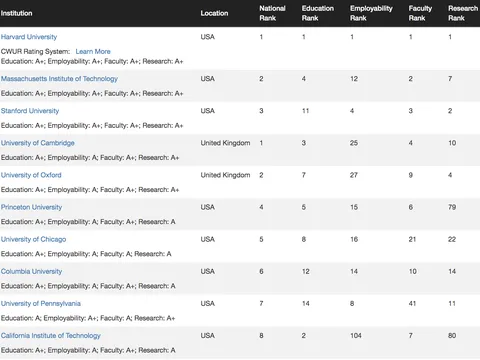Click the Location column header
The width and height of the screenshot is (480, 360).
(x=214, y=13)
